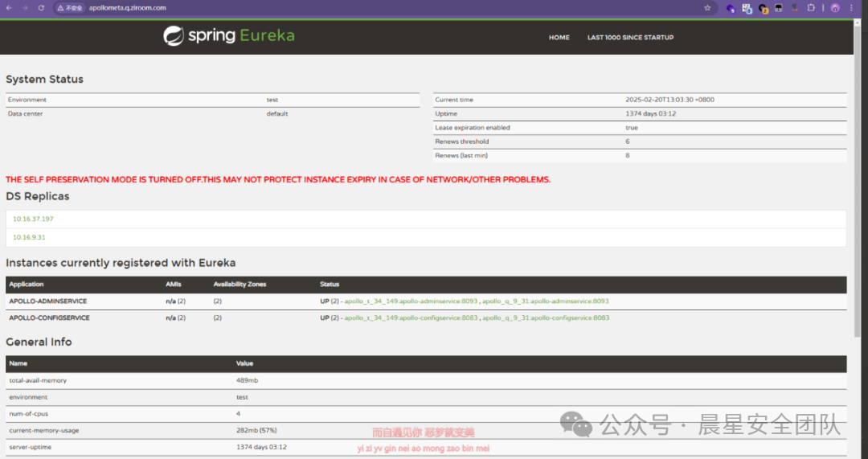Open LAST 1000 SINCE STARTUP menu item
The height and width of the screenshot is (459, 868).
(x=630, y=38)
